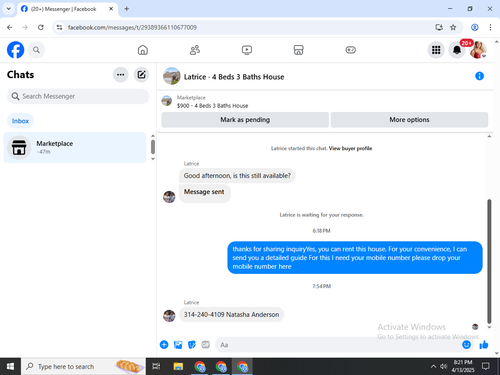Image resolution: width=500 pixels, height=375 pixels.
Task: Click the Search Messenger field
Action: 78,96
